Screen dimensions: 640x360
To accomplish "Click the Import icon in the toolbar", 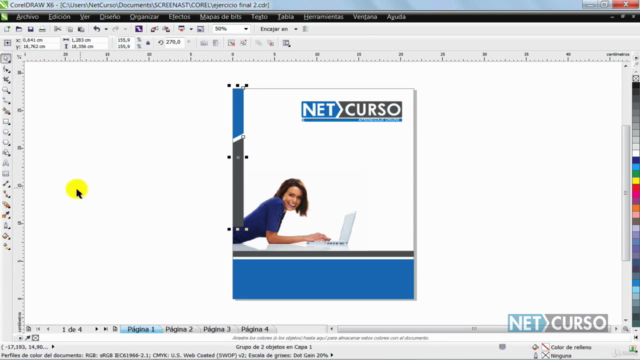I will pos(154,29).
